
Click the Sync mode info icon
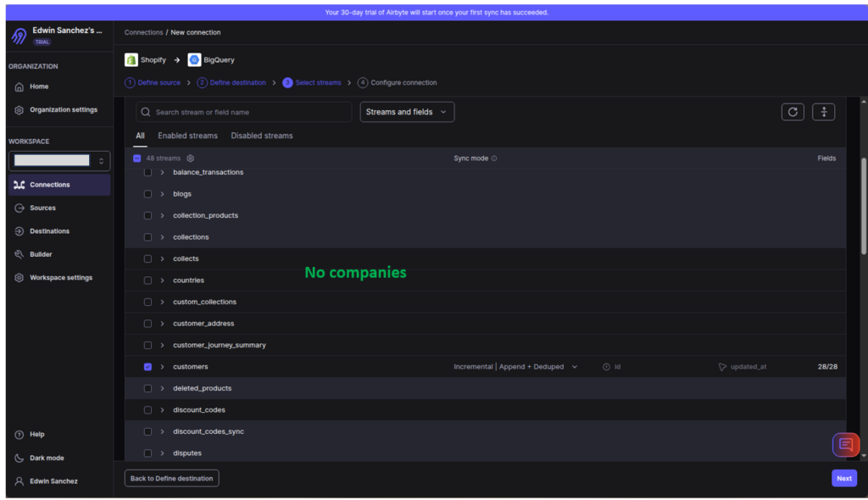point(494,158)
